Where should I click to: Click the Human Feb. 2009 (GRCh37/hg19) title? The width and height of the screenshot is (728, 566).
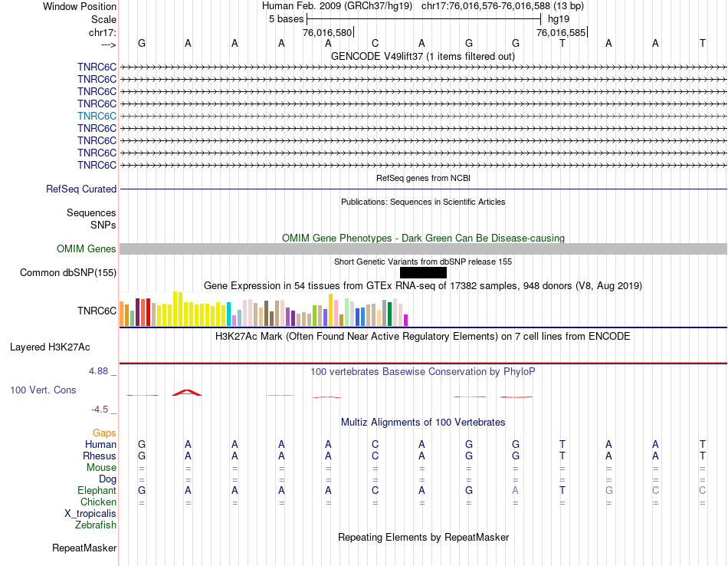[337, 6]
